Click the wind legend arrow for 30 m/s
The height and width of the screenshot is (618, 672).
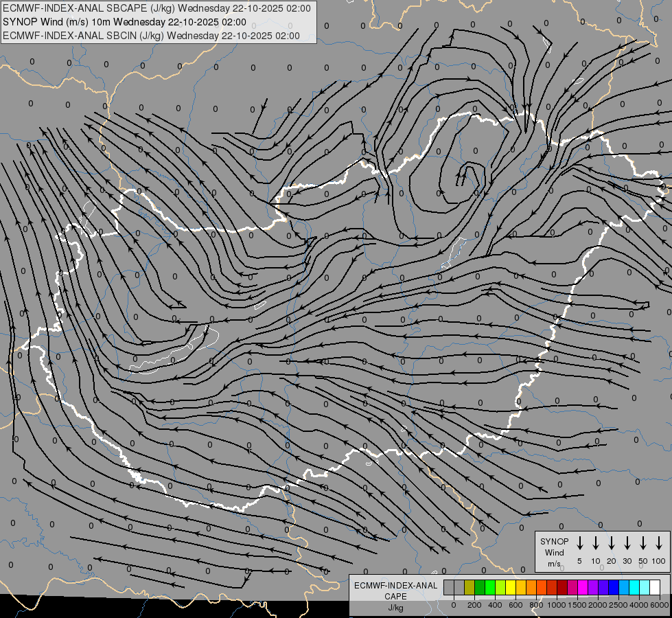coord(627,543)
